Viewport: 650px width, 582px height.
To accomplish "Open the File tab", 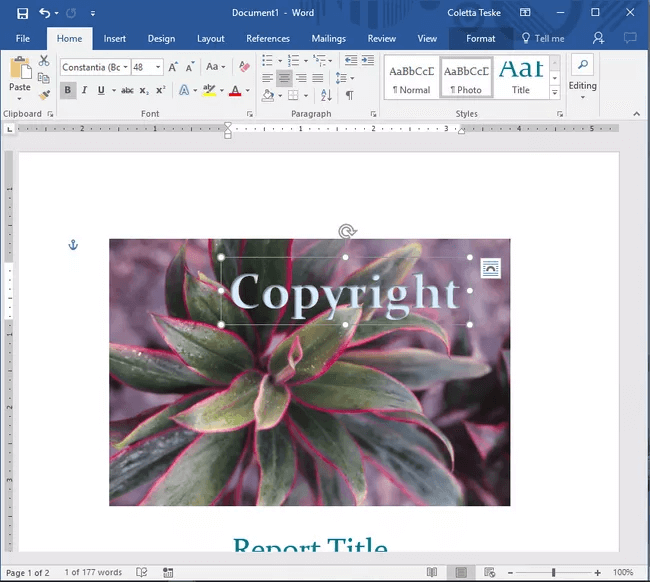I will (x=23, y=39).
